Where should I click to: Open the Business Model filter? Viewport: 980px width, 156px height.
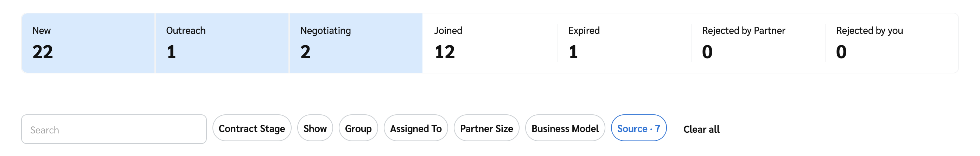point(565,128)
